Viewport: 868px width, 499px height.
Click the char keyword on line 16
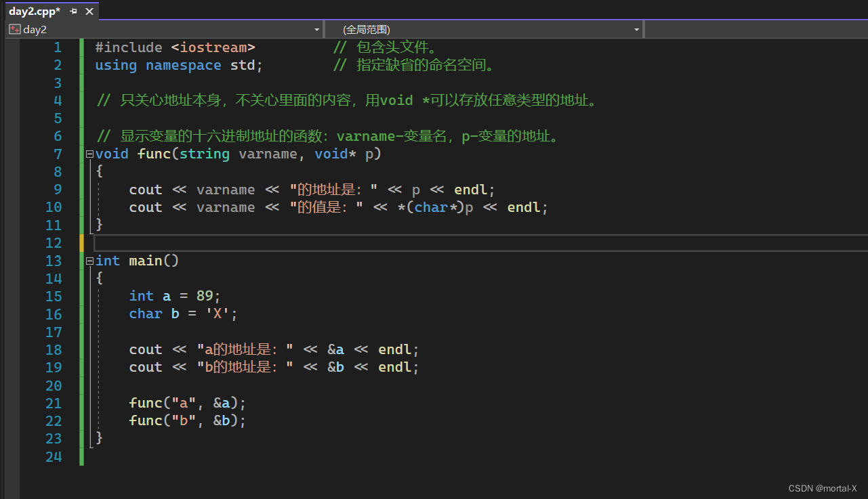[145, 313]
